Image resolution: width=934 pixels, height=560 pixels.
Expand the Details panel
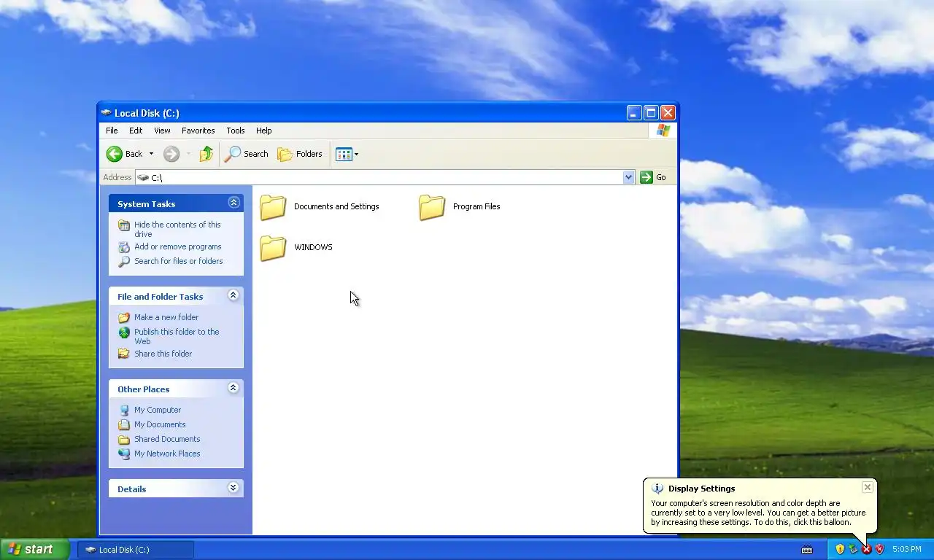(x=233, y=488)
